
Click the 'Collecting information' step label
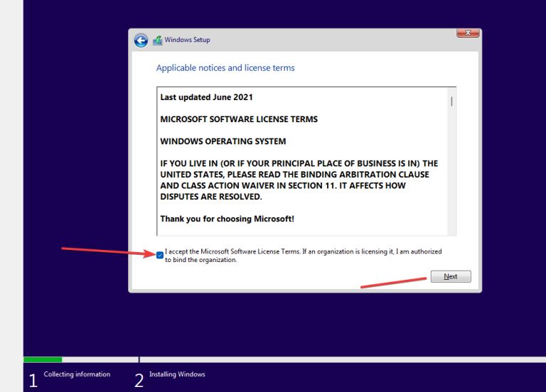[77, 374]
